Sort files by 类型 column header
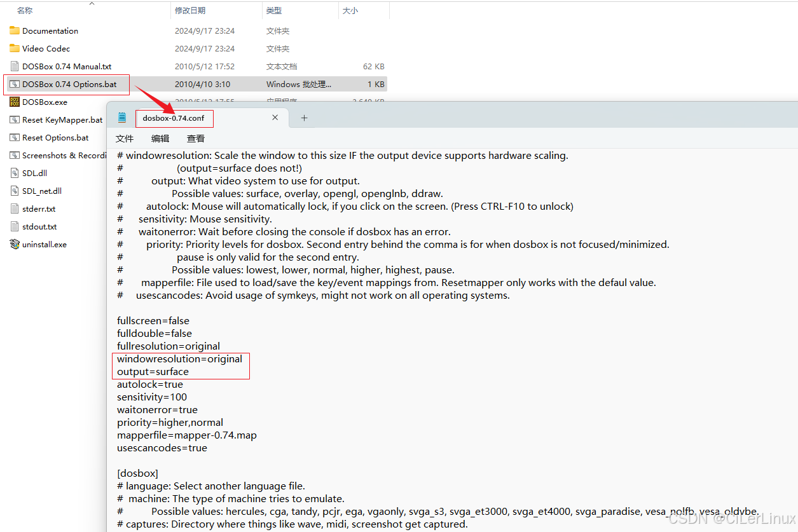The height and width of the screenshot is (532, 798). pos(274,11)
